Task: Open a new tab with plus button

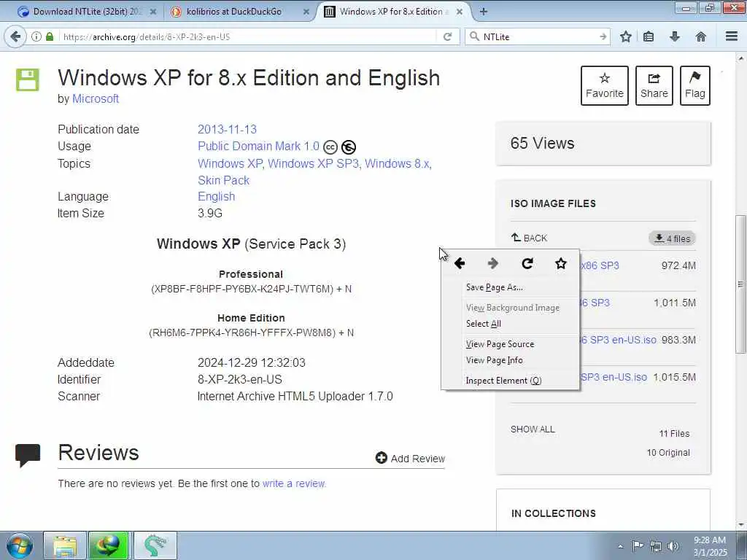Action: pyautogui.click(x=484, y=12)
